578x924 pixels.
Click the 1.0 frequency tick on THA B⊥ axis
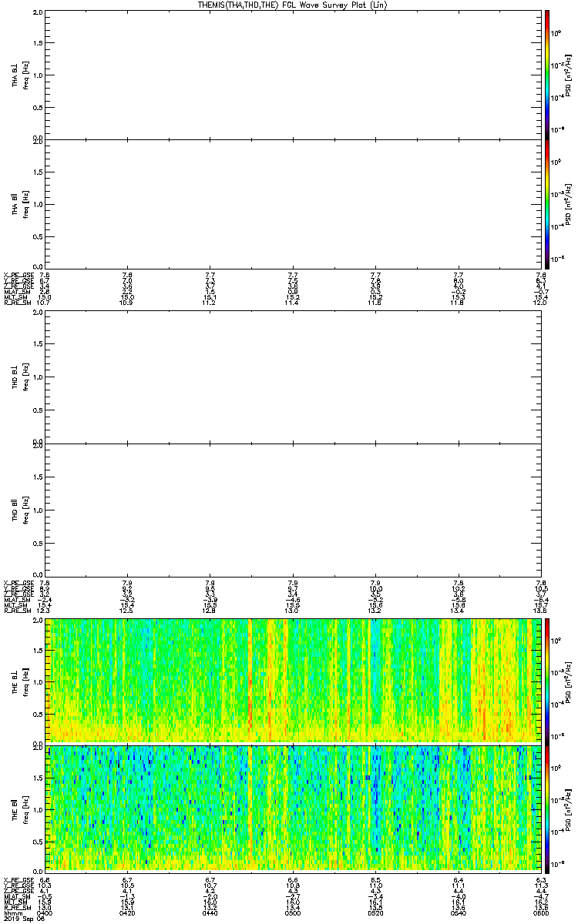[x=38, y=75]
